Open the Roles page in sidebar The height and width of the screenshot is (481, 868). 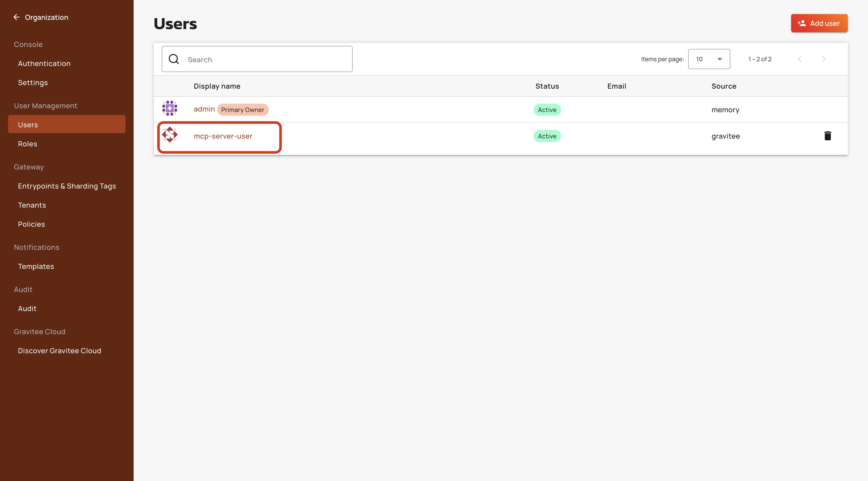pyautogui.click(x=28, y=144)
